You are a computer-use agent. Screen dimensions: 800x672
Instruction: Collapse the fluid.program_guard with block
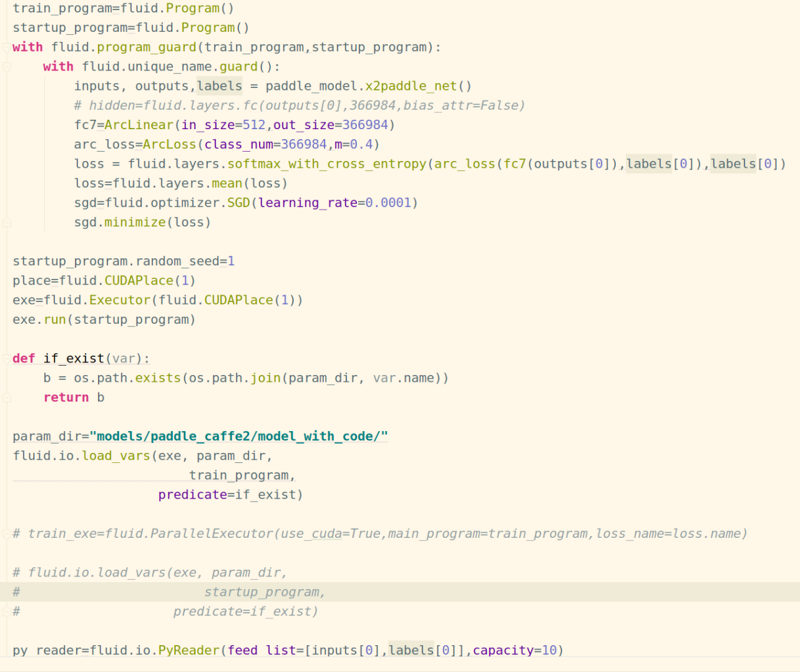[6, 47]
